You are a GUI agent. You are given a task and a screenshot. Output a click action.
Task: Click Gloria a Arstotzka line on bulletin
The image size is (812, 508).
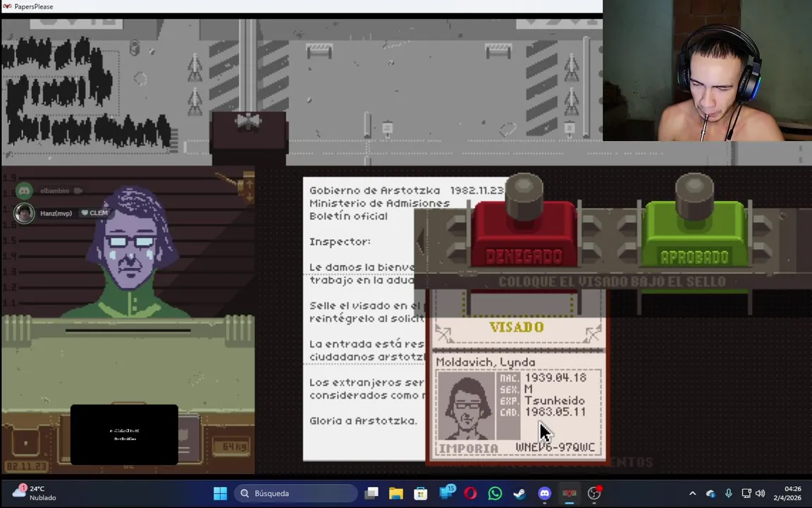[x=363, y=421]
